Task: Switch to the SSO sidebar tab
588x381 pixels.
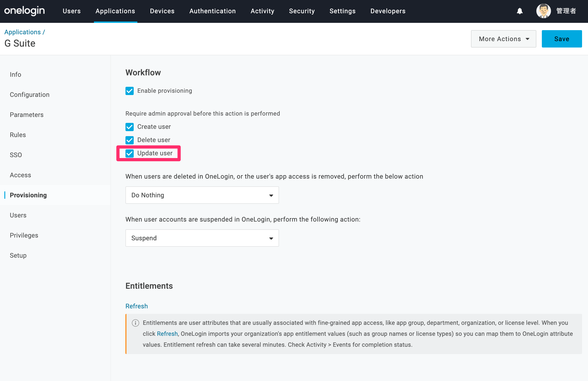Action: click(x=16, y=155)
